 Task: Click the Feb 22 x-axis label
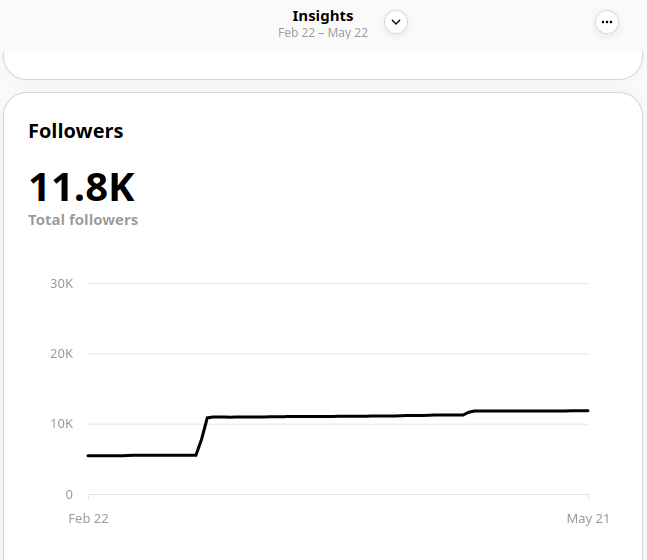(88, 518)
